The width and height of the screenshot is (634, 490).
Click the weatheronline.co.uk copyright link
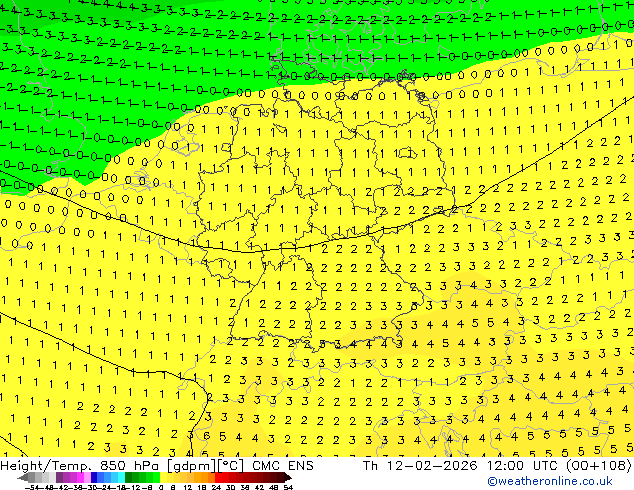(550, 481)
